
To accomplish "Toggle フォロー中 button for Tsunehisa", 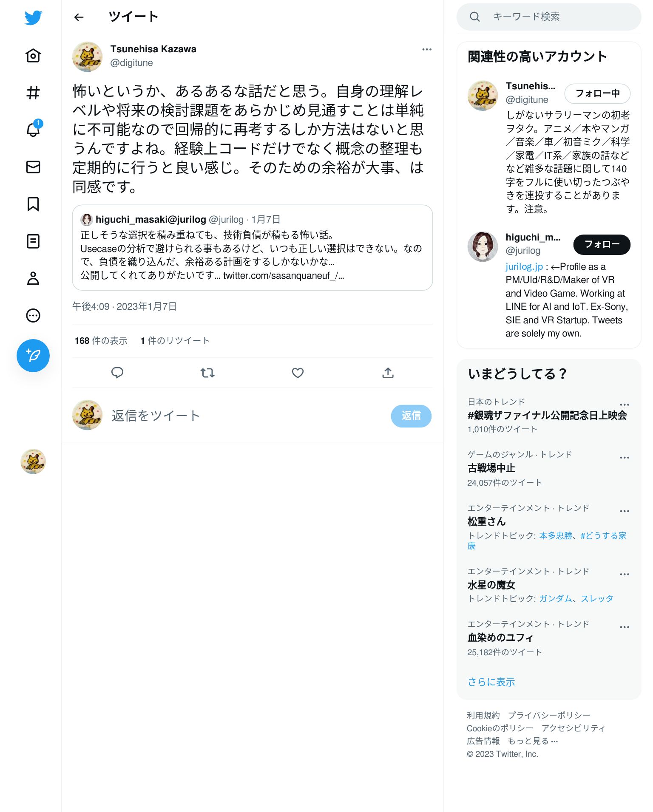I will click(x=597, y=93).
